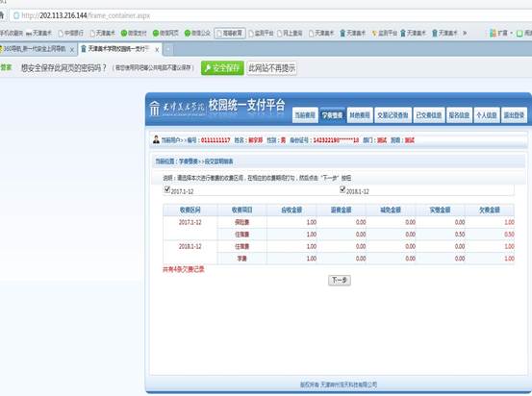
Task: Click the green 安全保存 button
Action: (222, 68)
